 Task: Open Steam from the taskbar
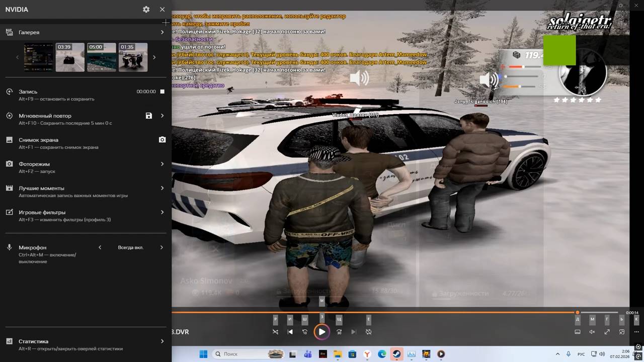click(x=396, y=354)
